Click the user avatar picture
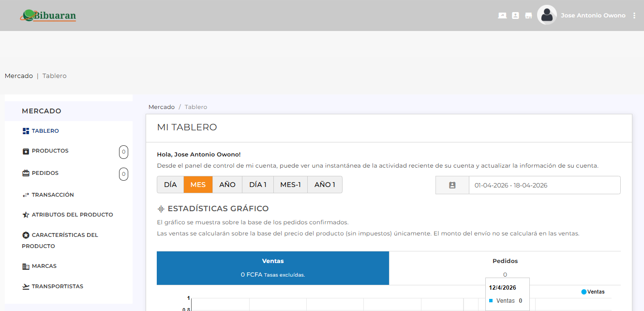 (547, 15)
